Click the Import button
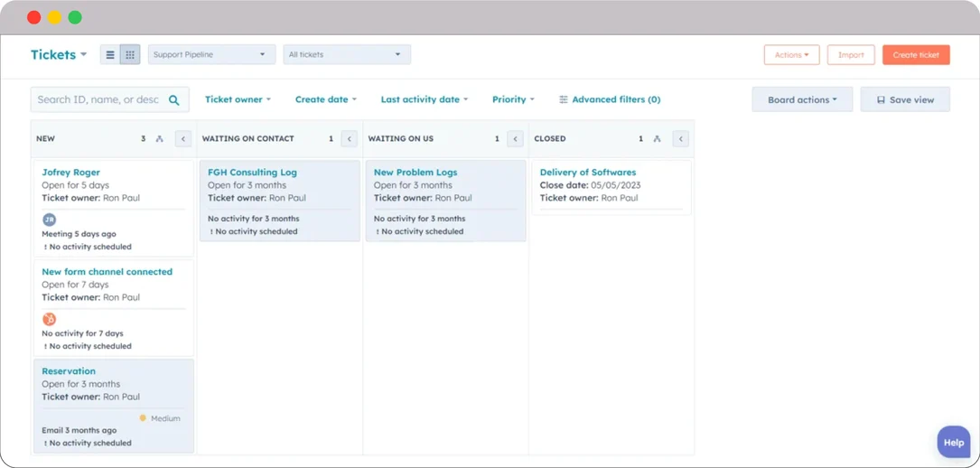 pos(851,55)
